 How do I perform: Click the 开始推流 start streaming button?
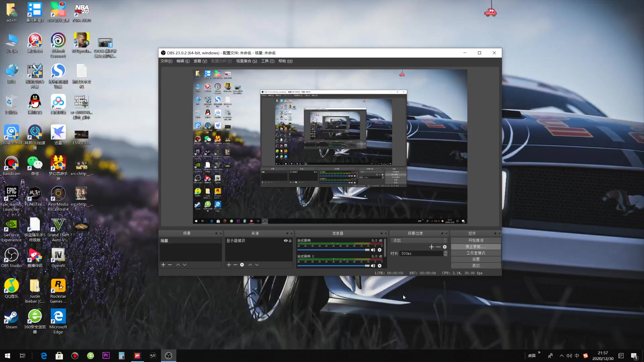pos(476,241)
